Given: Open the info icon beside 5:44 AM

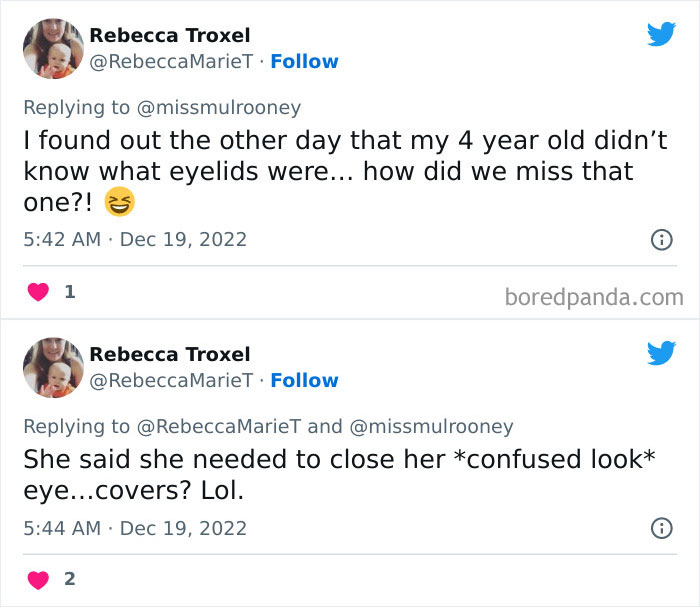Looking at the screenshot, I should point(660,527).
